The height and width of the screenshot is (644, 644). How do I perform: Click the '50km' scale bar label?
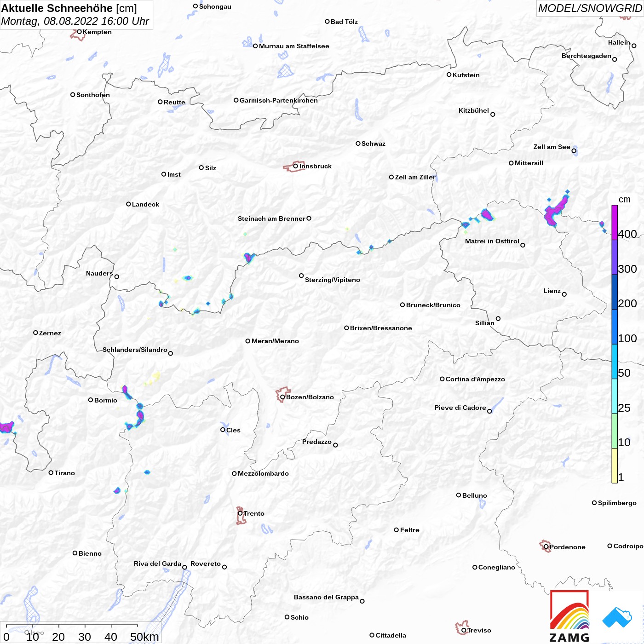144,637
